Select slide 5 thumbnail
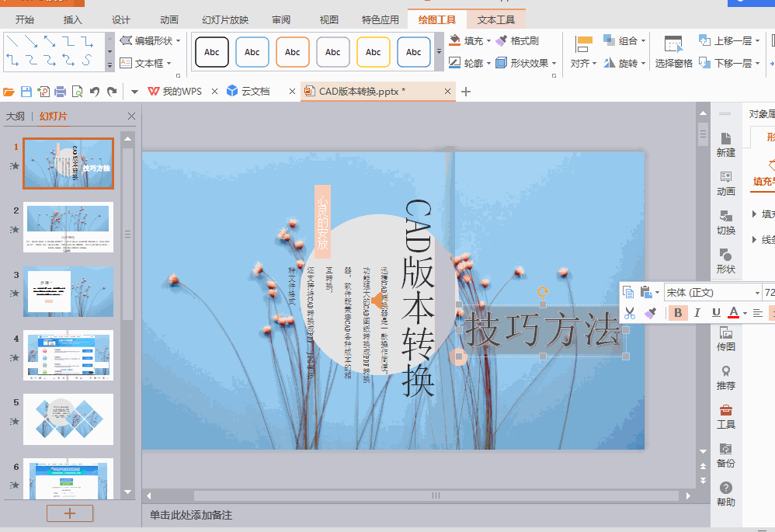 click(68, 419)
